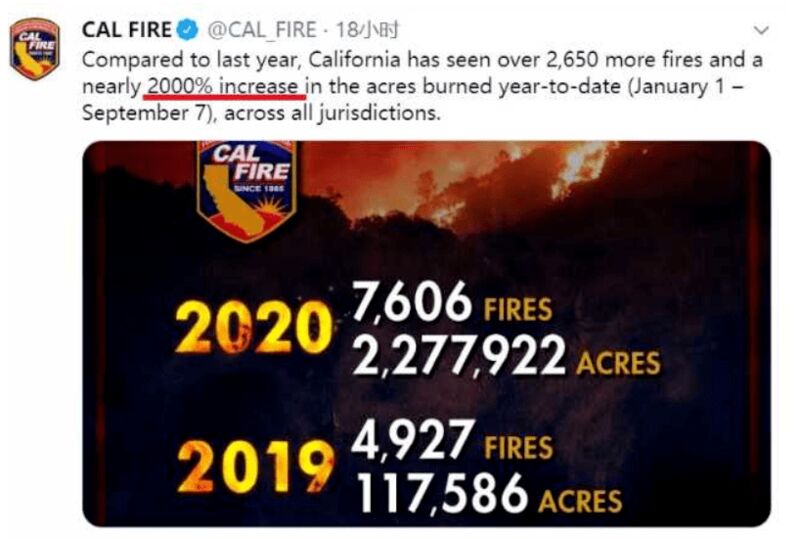Click the 18小时 timestamp
Image resolution: width=800 pixels, height=539 pixels.
(367, 30)
